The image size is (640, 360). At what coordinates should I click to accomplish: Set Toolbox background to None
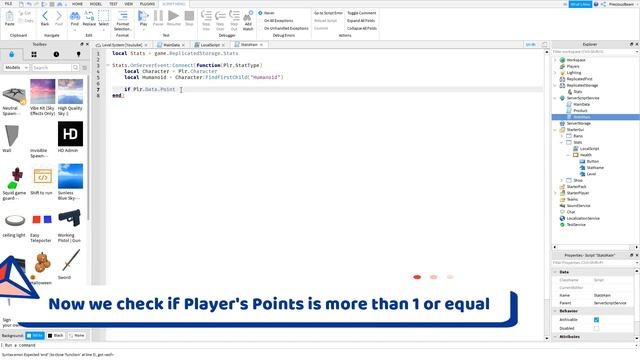point(76,336)
